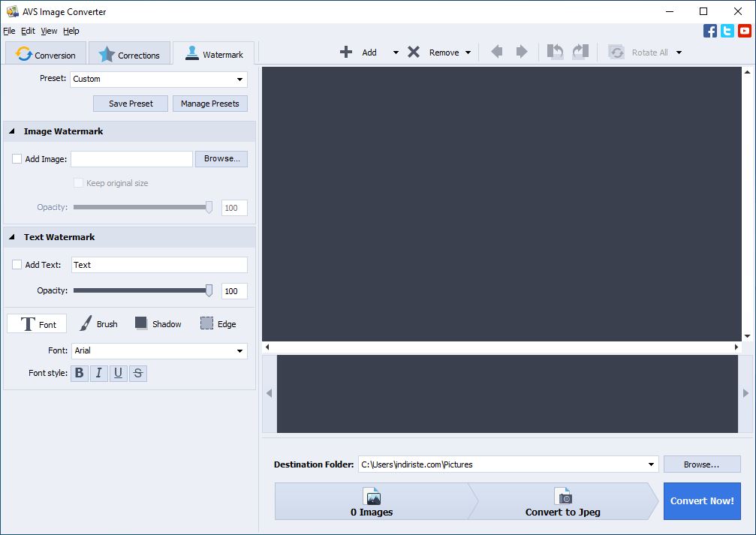Open the Rotate All dropdown arrow
Image resolution: width=756 pixels, height=535 pixels.
679,53
